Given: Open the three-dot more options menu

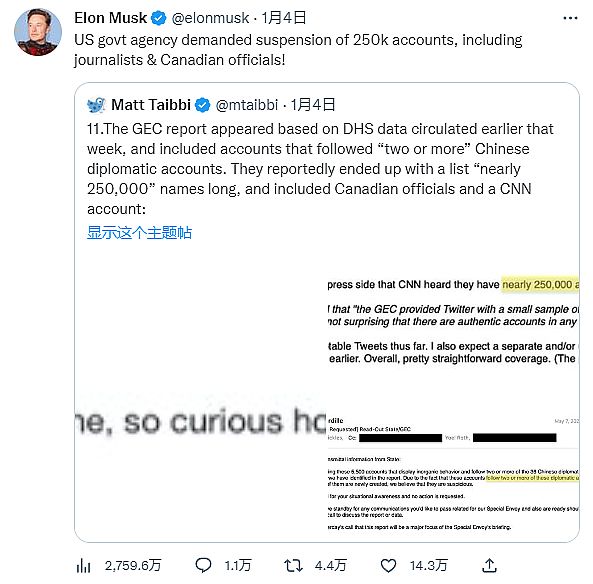Looking at the screenshot, I should (570, 18).
